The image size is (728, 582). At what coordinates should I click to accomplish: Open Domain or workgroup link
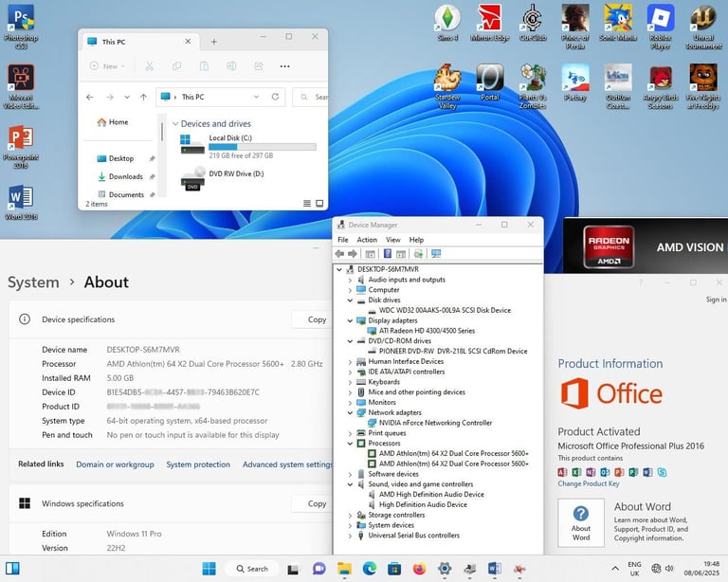coord(115,464)
